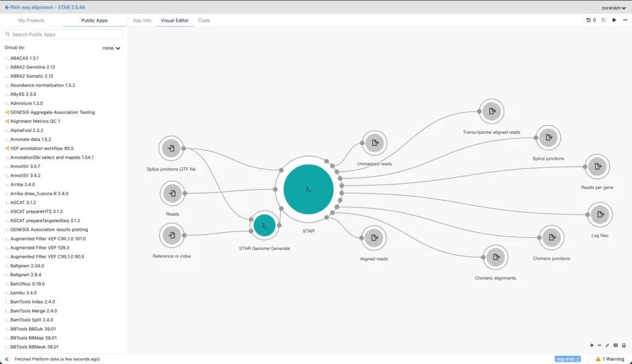Select AnnotSV 3.4.2 in the list
Screen dimensions: 632x364
25,175
